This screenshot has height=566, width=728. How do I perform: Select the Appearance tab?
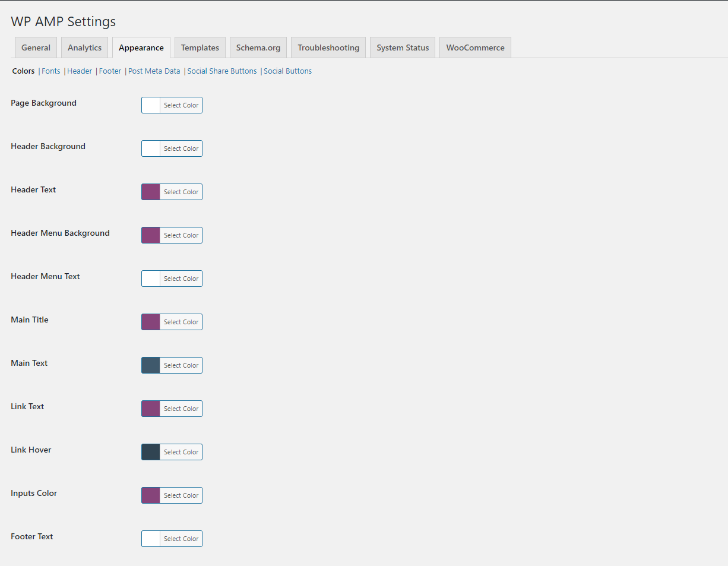(x=141, y=48)
